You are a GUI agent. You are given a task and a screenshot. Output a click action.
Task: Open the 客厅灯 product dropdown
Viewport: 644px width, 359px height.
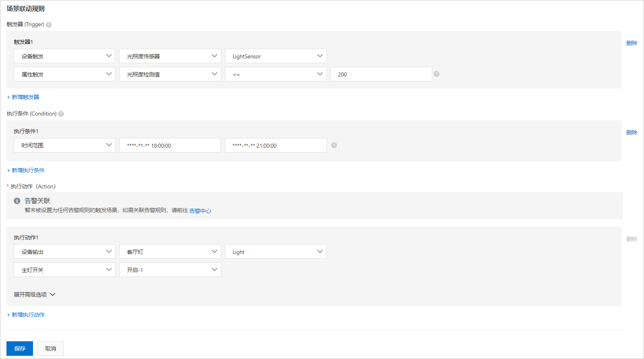(170, 252)
